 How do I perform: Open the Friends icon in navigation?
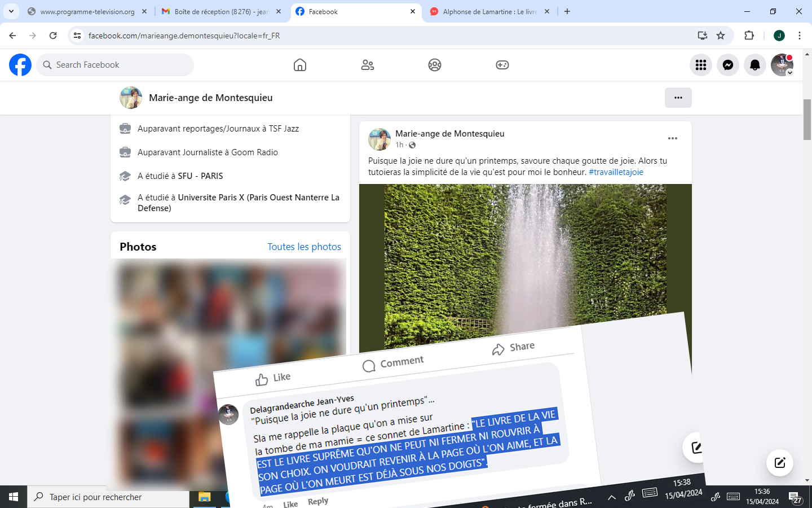click(x=368, y=65)
